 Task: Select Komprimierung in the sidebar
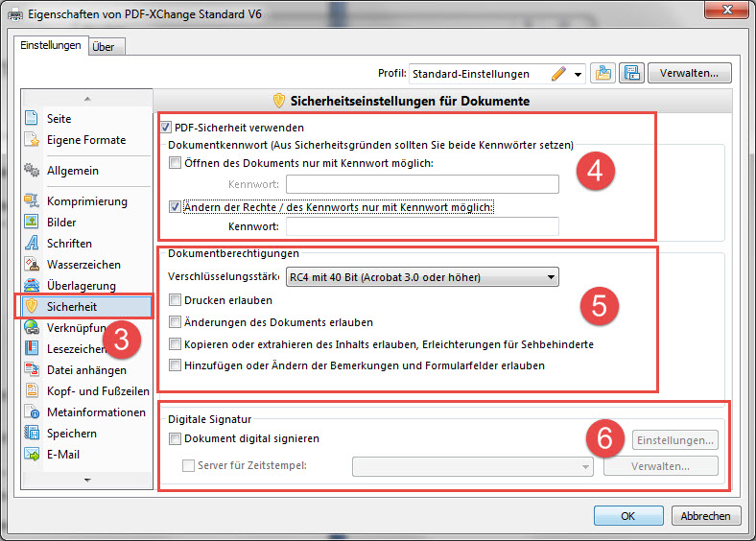point(87,201)
